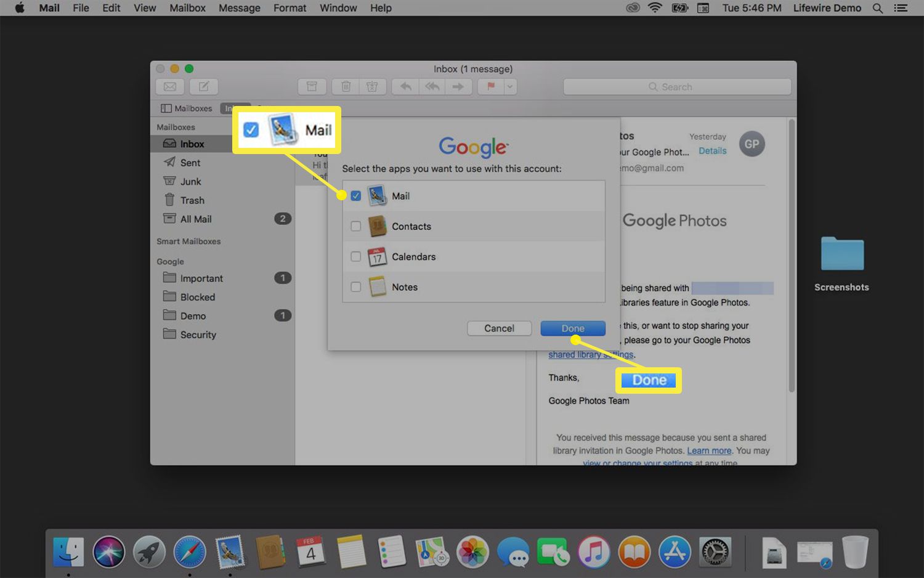Open Launchpad rocket in the Dock
Viewport: 924px width, 578px height.
pyautogui.click(x=149, y=552)
